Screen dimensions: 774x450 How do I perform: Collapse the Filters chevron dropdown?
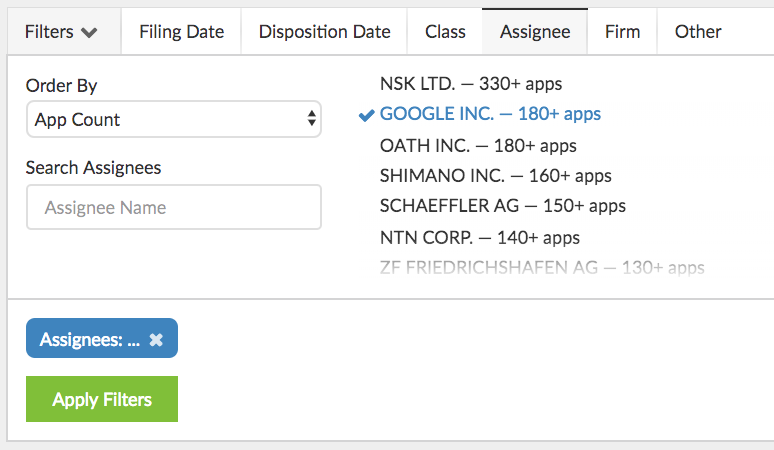tap(61, 31)
